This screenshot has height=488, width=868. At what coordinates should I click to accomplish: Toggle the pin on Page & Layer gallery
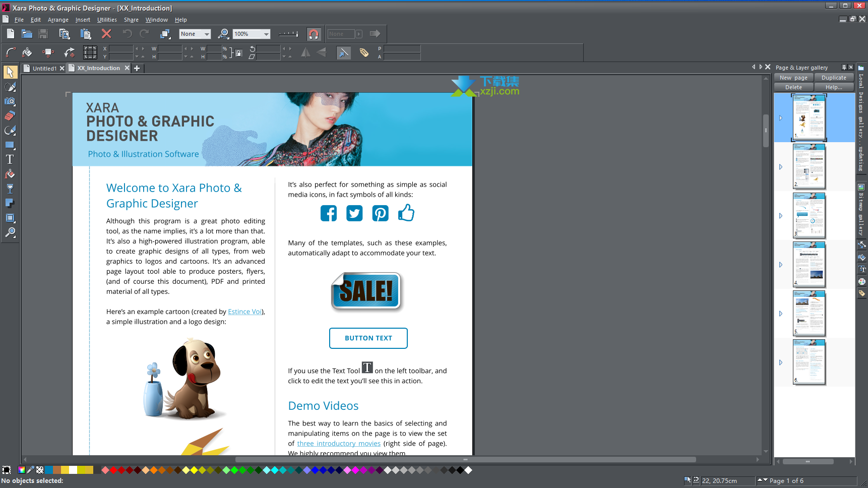(x=844, y=67)
